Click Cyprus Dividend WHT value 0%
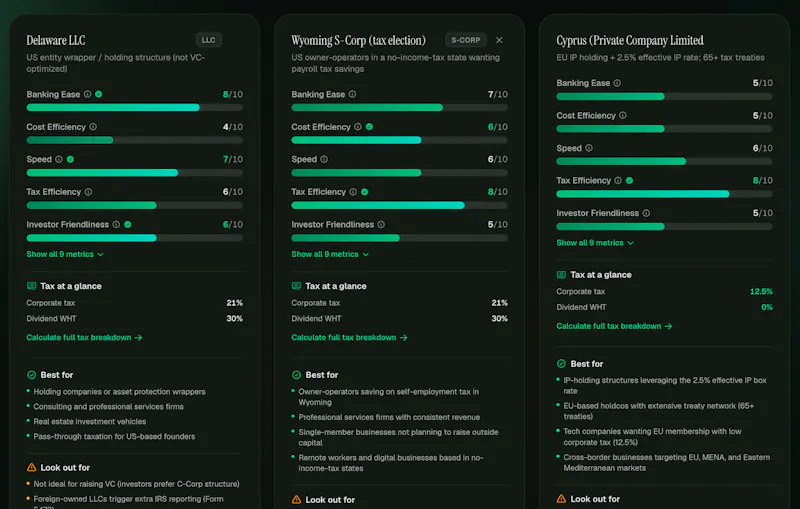The width and height of the screenshot is (800, 509). tap(766, 308)
